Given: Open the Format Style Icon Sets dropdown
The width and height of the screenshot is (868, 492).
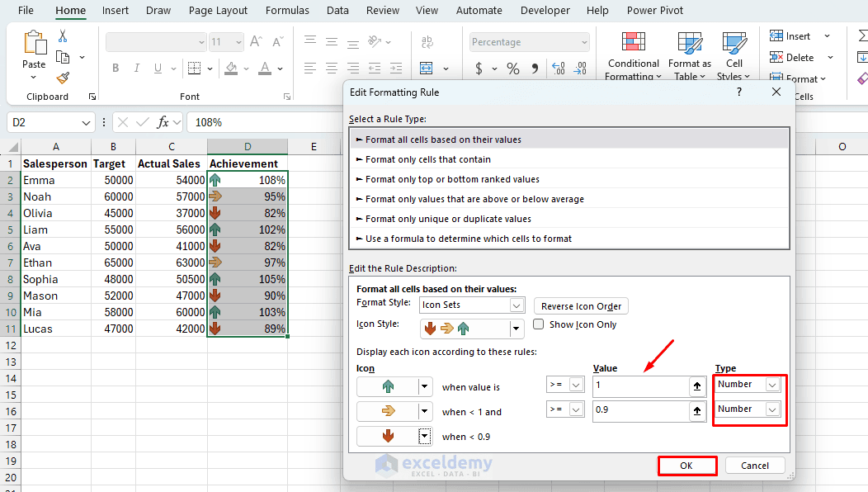Looking at the screenshot, I should 516,305.
